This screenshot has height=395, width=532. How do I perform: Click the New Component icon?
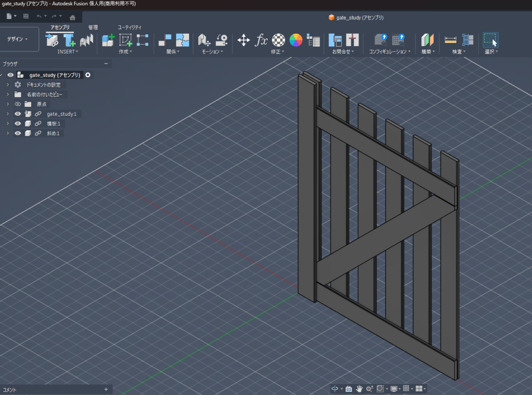[x=108, y=40]
